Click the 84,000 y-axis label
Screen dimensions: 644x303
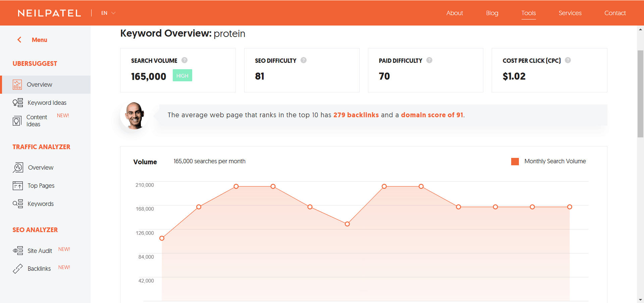[146, 257]
